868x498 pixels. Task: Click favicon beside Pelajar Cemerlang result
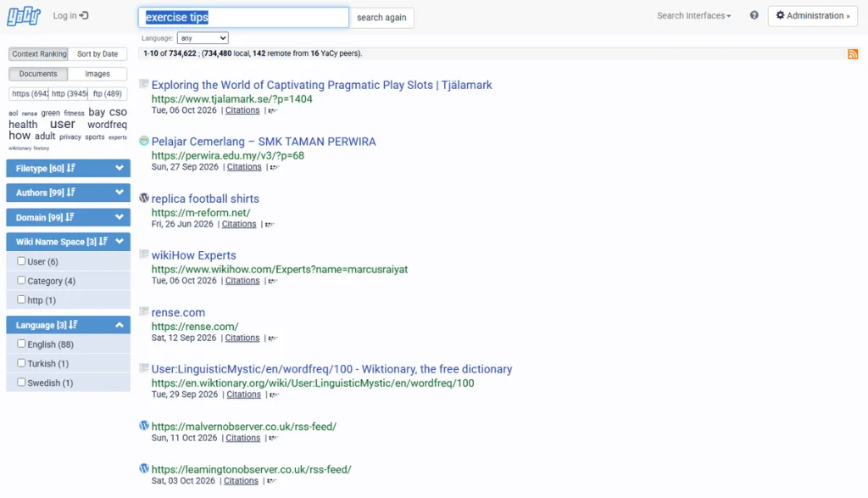144,141
